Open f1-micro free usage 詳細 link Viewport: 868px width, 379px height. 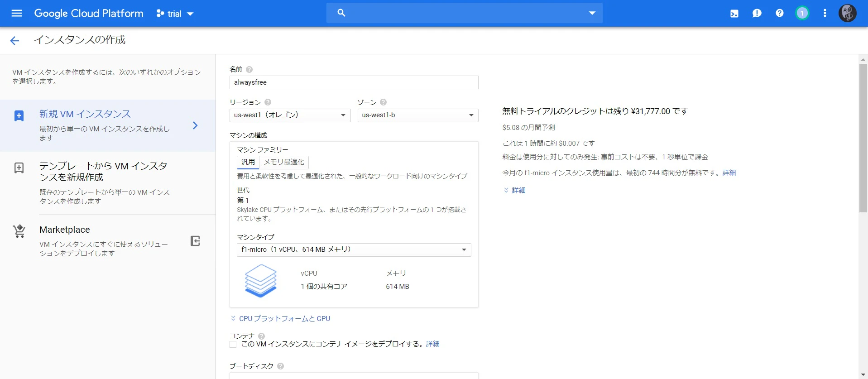pyautogui.click(x=729, y=173)
